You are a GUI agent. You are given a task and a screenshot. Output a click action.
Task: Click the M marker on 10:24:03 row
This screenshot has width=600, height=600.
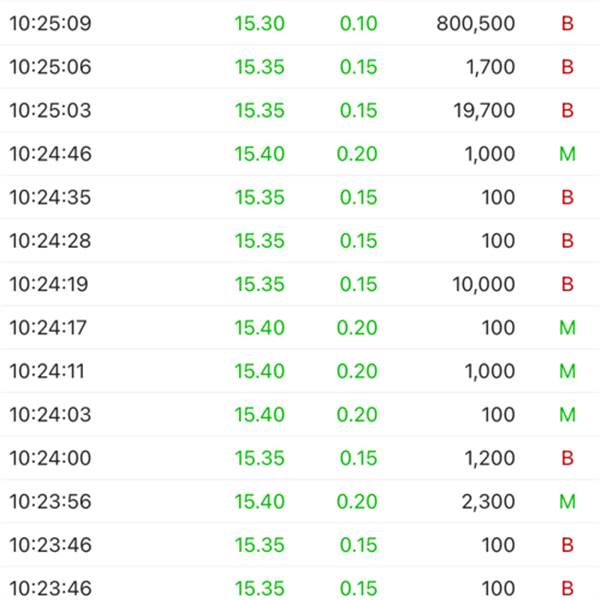(x=567, y=414)
